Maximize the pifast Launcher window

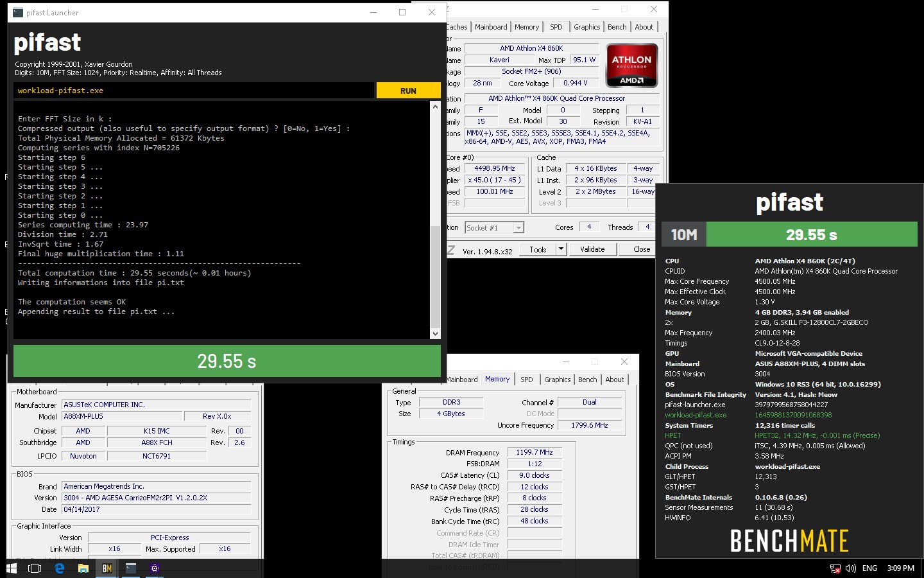tap(402, 12)
